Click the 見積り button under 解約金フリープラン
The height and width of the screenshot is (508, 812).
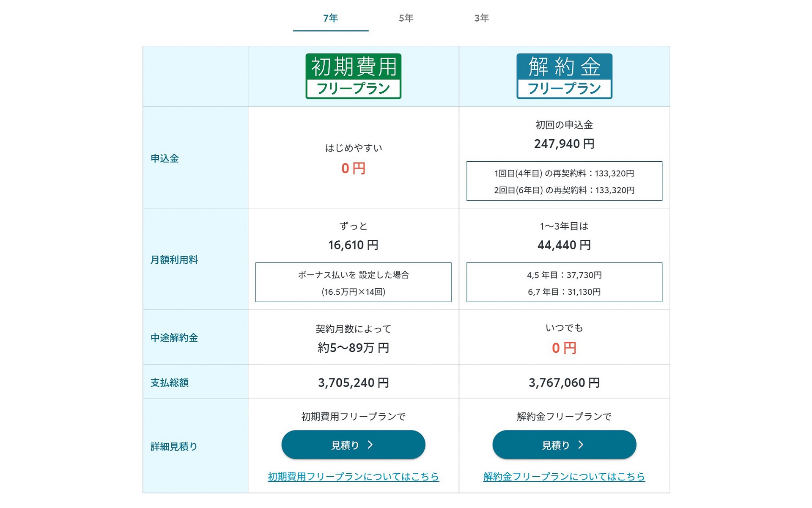point(564,444)
